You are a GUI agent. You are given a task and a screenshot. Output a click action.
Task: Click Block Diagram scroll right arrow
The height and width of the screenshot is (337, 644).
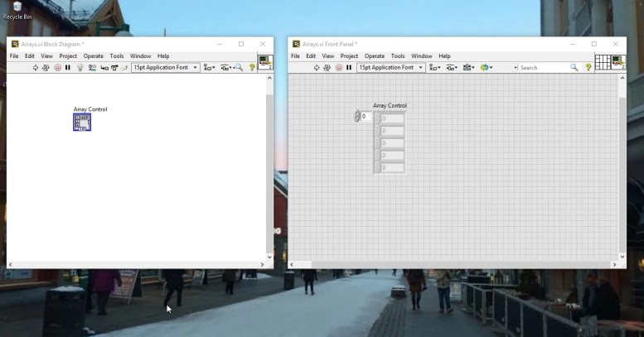(262, 265)
